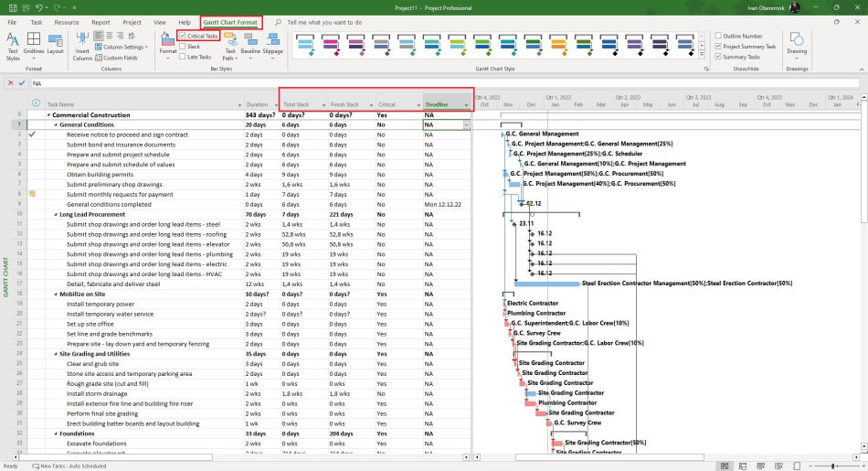The image size is (868, 471).
Task: Align column text left
Action: [x=99, y=36]
